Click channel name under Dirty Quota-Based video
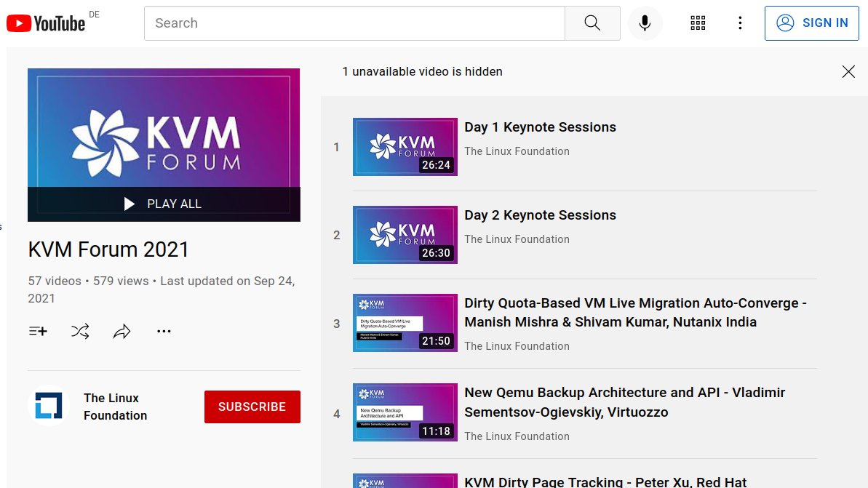The width and height of the screenshot is (868, 488). (x=517, y=345)
